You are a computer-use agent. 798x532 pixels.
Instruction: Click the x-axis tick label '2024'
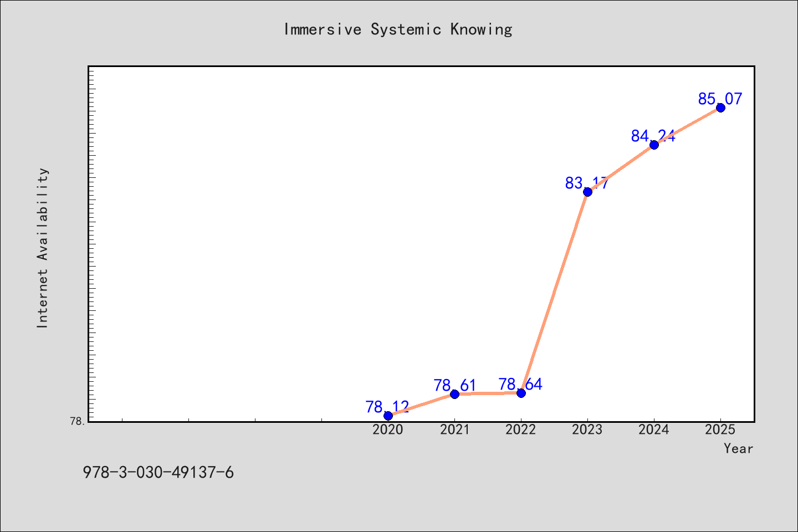coord(654,429)
